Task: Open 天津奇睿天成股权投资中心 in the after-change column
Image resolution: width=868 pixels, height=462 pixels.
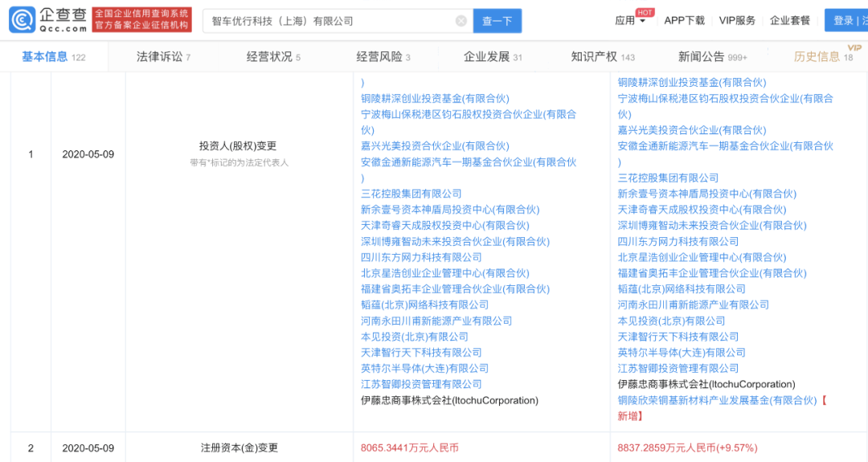Action: (702, 210)
